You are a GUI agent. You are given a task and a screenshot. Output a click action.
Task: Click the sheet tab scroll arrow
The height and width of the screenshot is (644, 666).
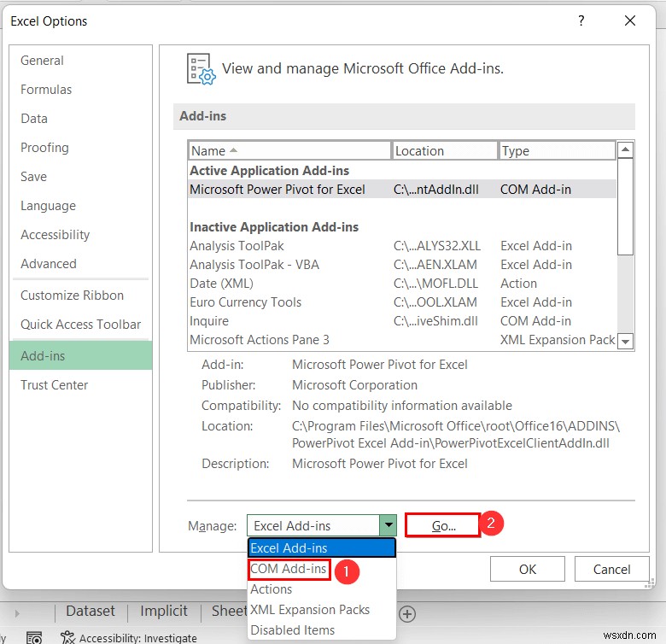17,613
